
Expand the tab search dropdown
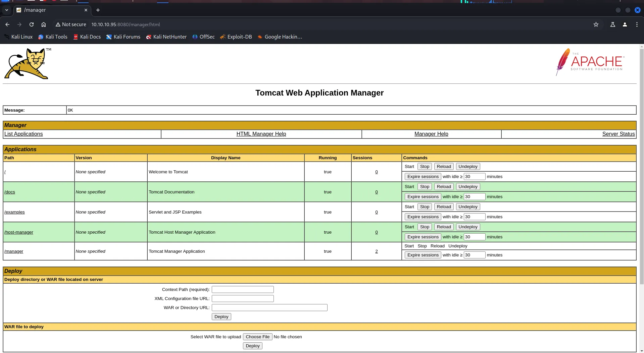pyautogui.click(x=7, y=10)
